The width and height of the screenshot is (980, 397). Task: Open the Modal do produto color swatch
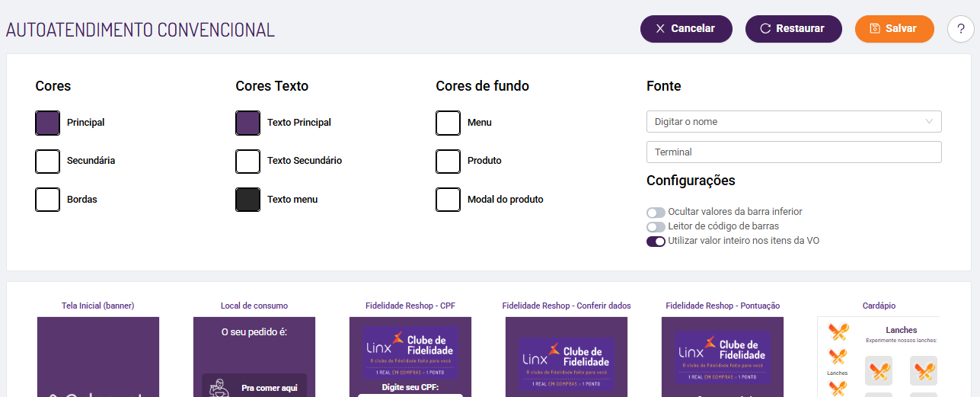tap(449, 200)
